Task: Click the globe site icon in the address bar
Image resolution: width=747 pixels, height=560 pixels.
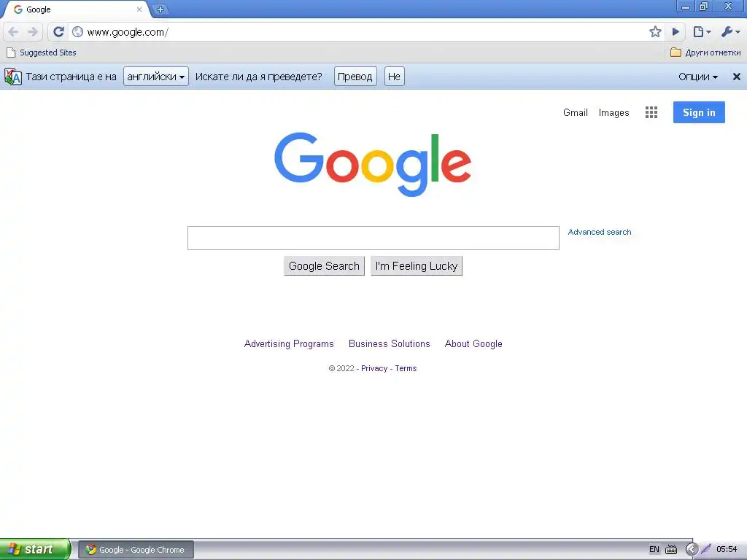Action: point(77,32)
